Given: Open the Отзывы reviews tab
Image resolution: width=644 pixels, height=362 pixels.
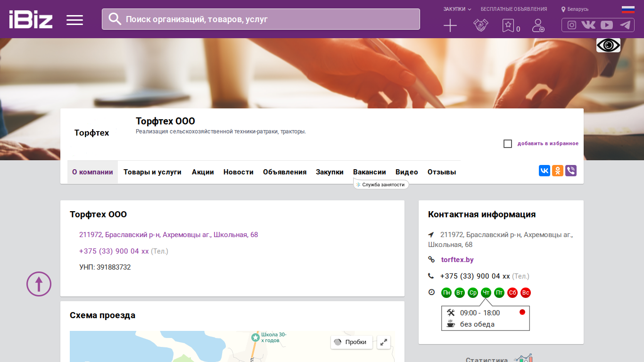Looking at the screenshot, I should [442, 172].
